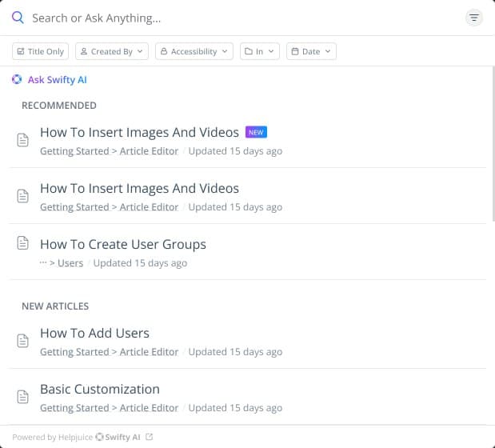Image resolution: width=495 pixels, height=448 pixels.
Task: Click document icon beside How To Add Users
Action: [22, 341]
